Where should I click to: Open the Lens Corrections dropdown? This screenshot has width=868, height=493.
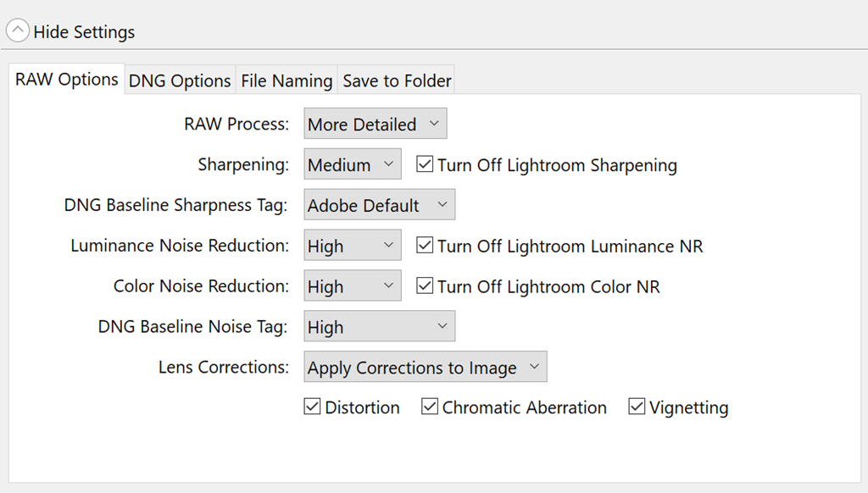point(425,368)
